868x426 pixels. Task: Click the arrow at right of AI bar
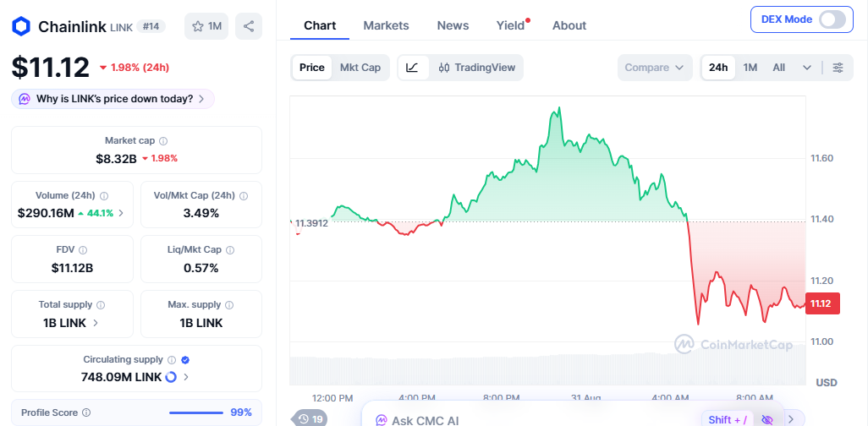tap(791, 418)
